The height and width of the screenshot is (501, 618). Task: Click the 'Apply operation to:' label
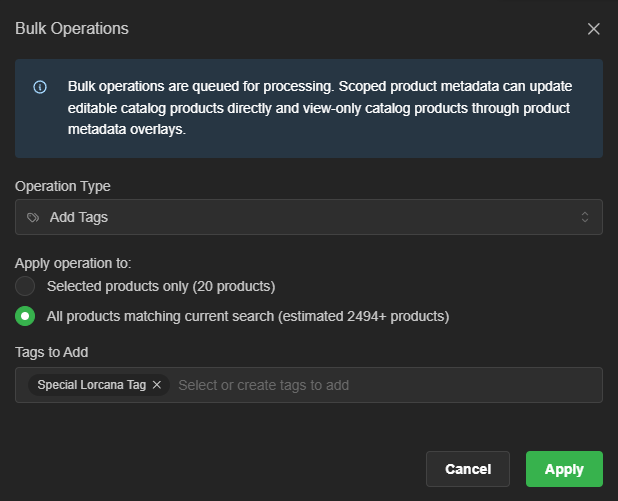[73, 263]
